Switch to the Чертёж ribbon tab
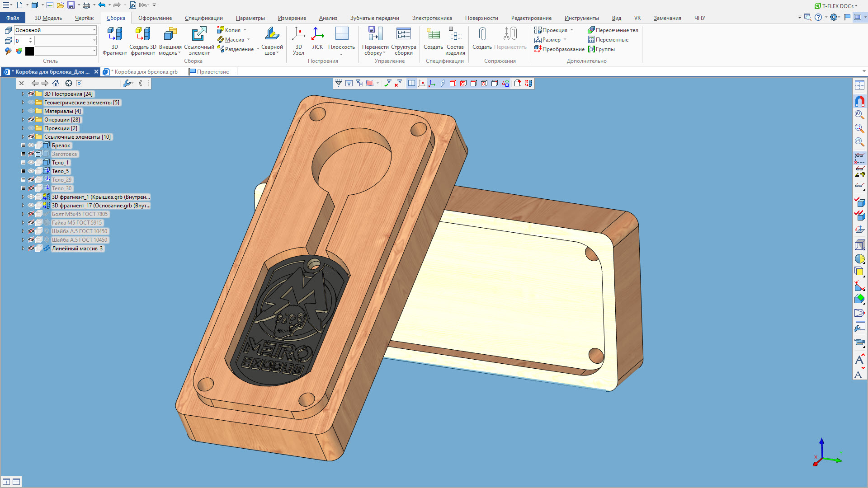This screenshot has width=868, height=488. pos(84,18)
